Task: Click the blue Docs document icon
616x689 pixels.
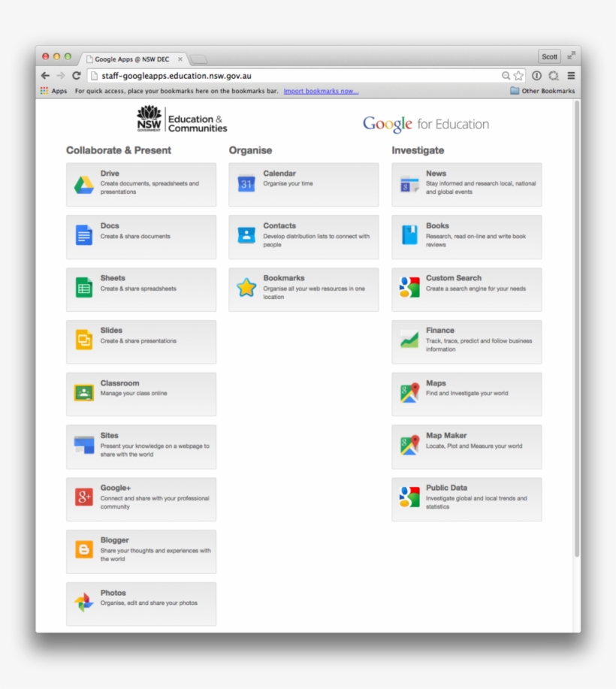Action: pyautogui.click(x=83, y=235)
